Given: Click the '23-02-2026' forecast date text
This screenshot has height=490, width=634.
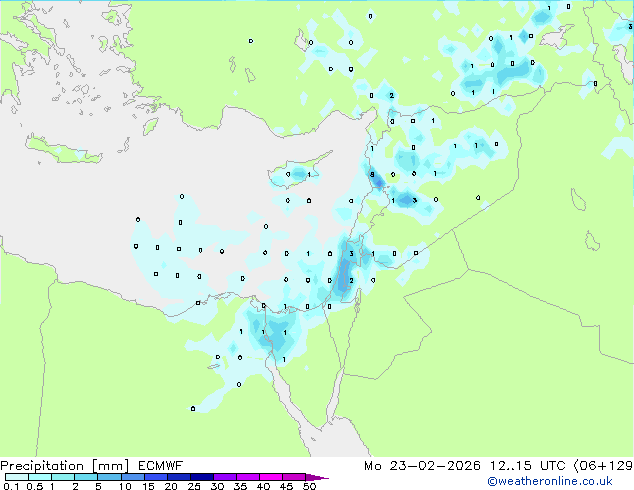Looking at the screenshot, I should click(x=435, y=466).
